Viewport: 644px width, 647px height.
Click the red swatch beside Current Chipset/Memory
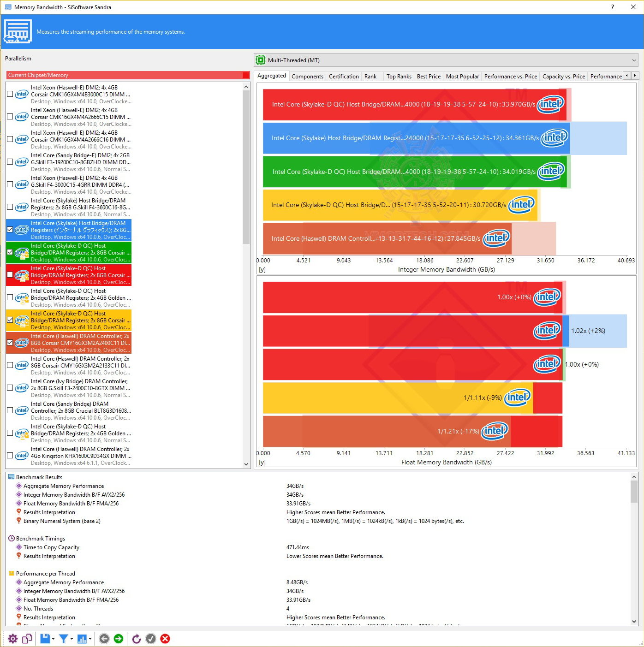246,75
